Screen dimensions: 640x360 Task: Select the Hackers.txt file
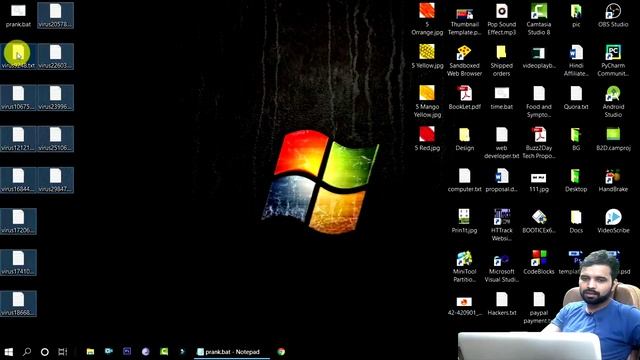pyautogui.click(x=502, y=304)
